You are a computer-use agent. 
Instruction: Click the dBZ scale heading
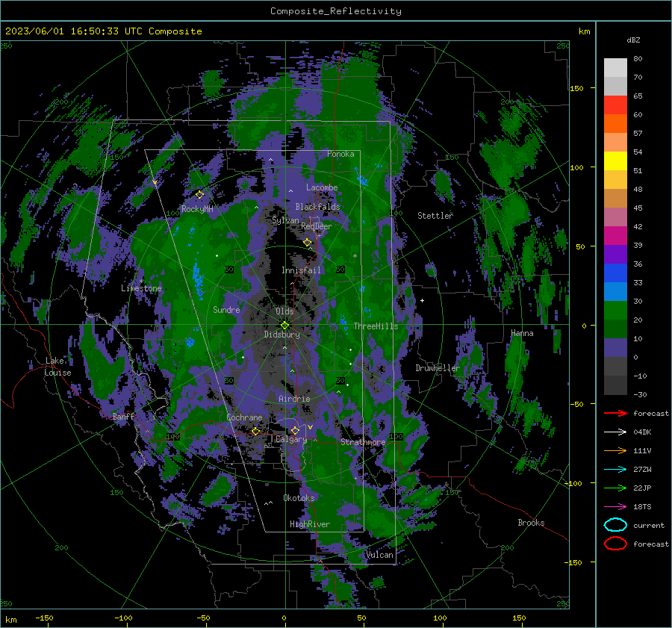[633, 40]
